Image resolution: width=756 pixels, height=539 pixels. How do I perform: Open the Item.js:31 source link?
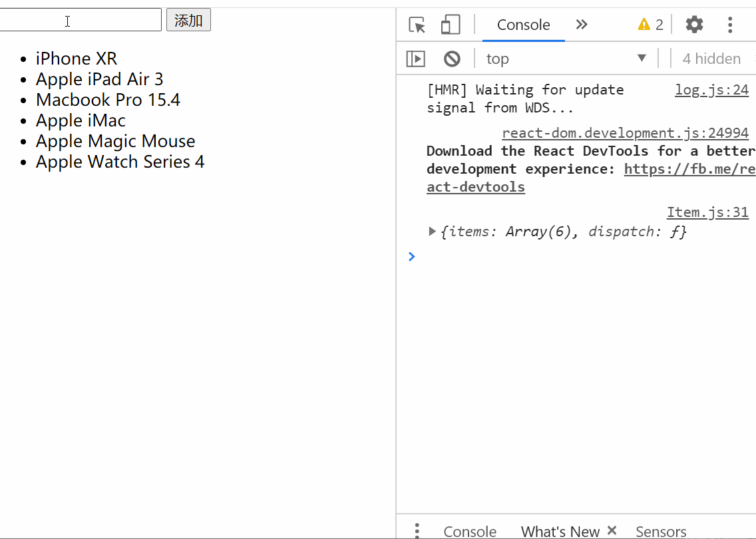click(707, 212)
